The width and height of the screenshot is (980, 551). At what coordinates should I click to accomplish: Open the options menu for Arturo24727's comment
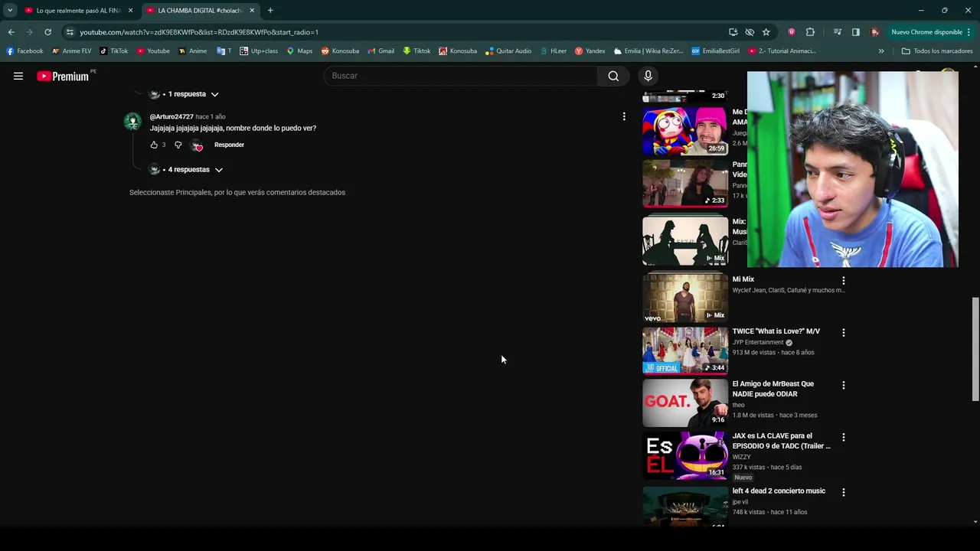(x=624, y=116)
